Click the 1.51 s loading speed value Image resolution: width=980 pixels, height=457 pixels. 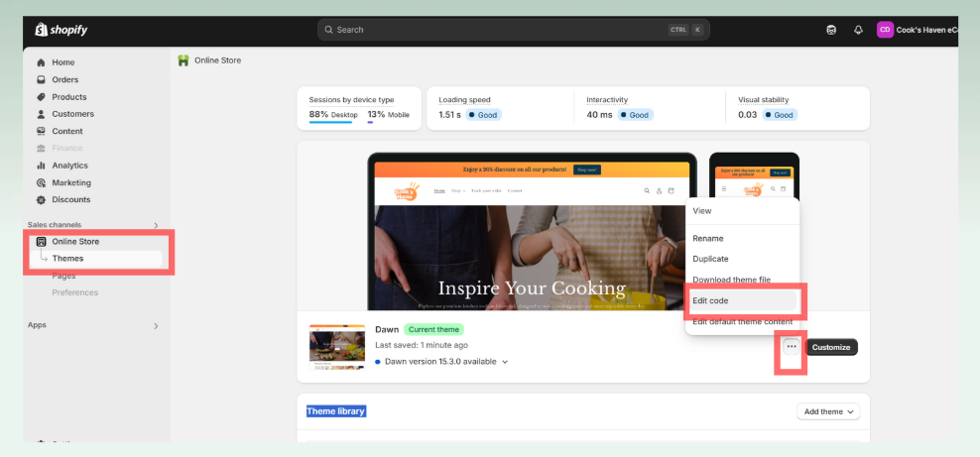449,115
